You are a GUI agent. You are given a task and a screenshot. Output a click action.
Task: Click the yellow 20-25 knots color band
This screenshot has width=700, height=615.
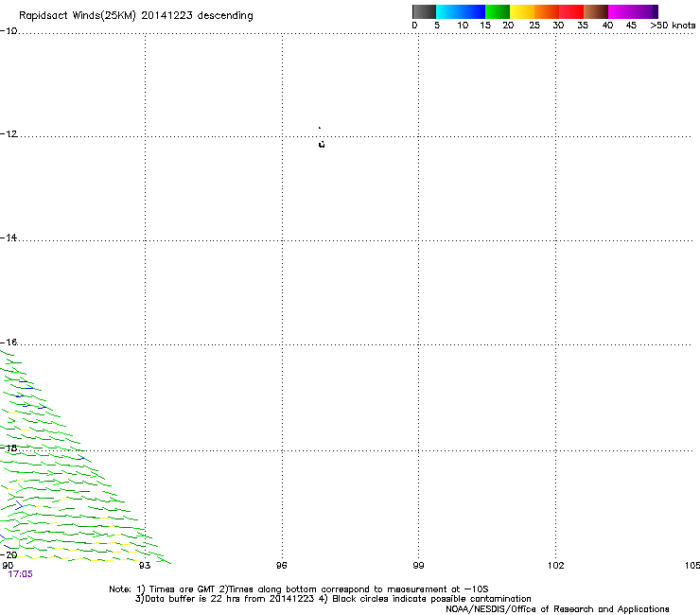[x=522, y=11]
